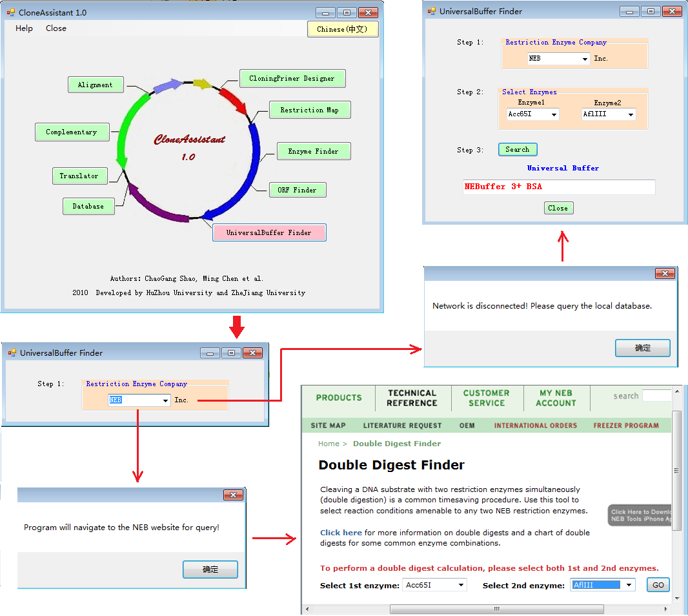Switch language with Chinese button
The image size is (688, 616).
coord(342,29)
